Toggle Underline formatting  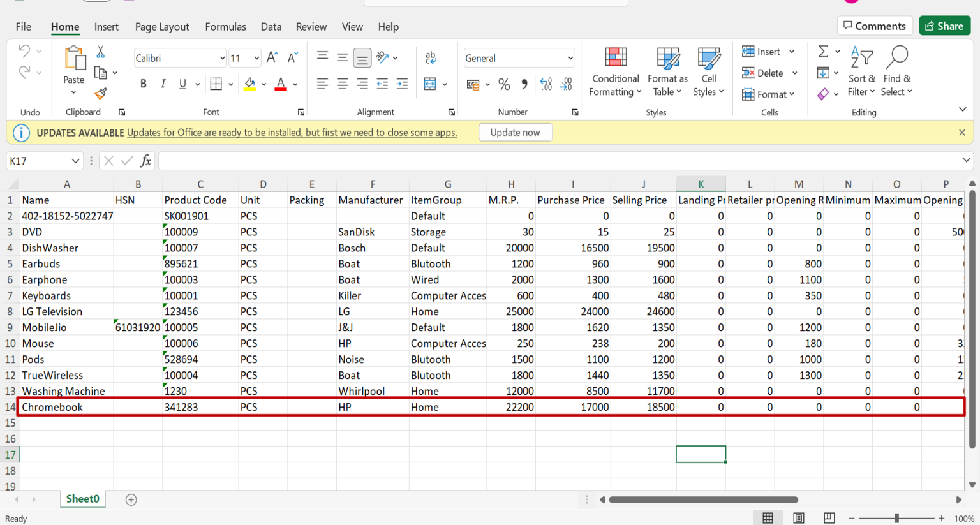tap(182, 84)
